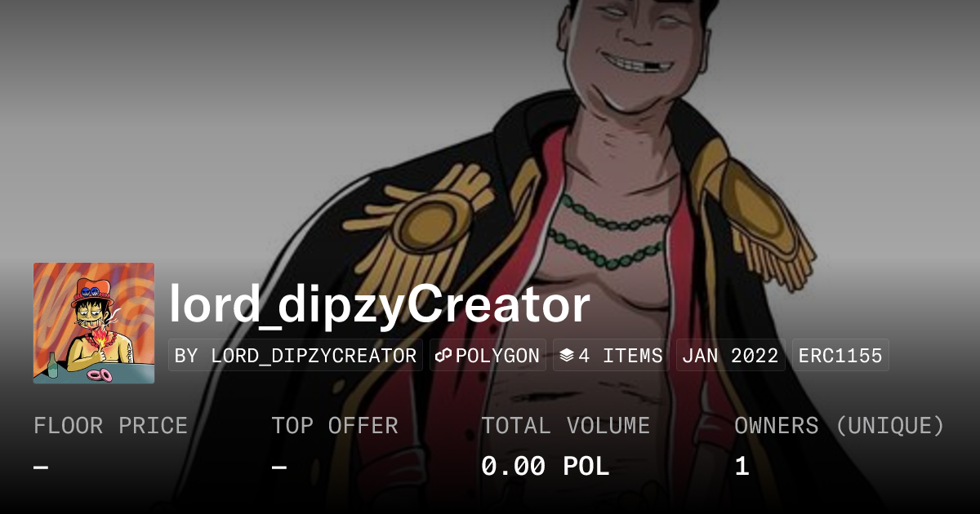Click the stacked layers items icon

click(567, 356)
